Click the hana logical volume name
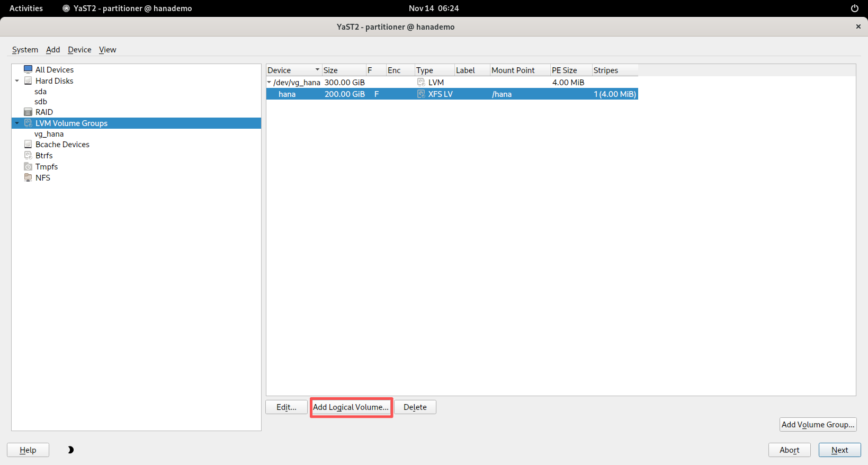This screenshot has width=868, height=465. click(x=287, y=94)
